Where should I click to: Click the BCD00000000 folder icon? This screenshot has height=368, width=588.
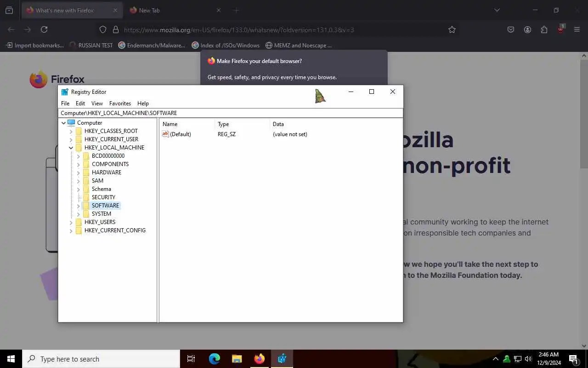point(86,156)
